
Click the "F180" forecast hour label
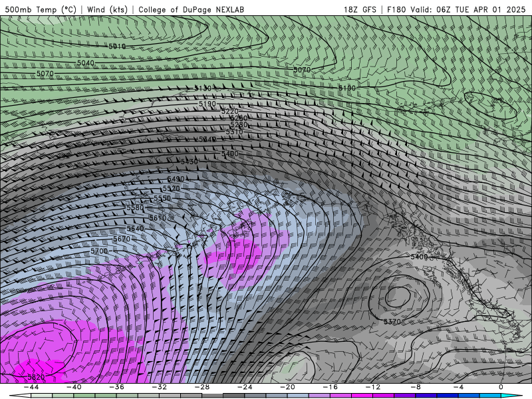click(x=396, y=9)
